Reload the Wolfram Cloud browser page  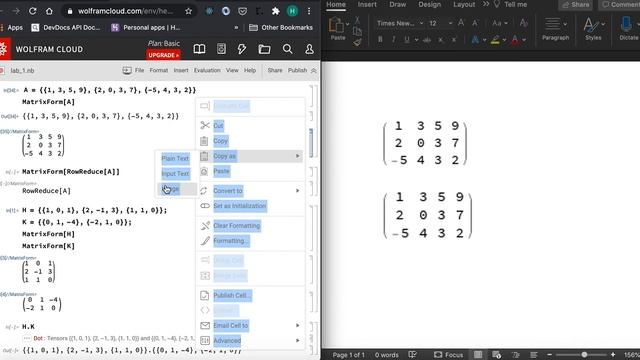tap(33, 11)
